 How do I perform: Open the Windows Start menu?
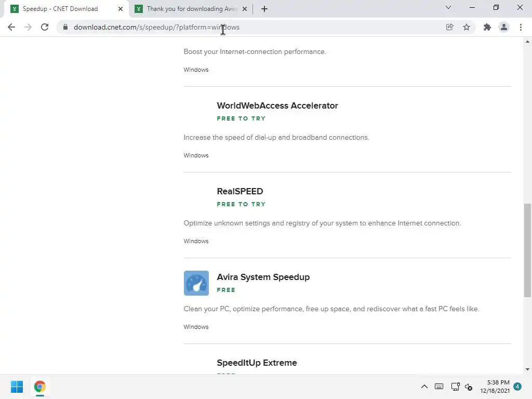pyautogui.click(x=17, y=387)
